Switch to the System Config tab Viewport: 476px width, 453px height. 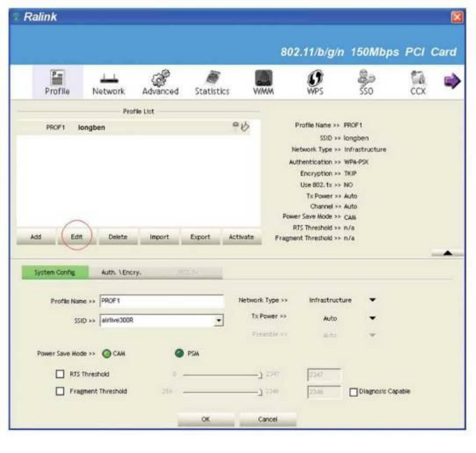click(x=55, y=273)
